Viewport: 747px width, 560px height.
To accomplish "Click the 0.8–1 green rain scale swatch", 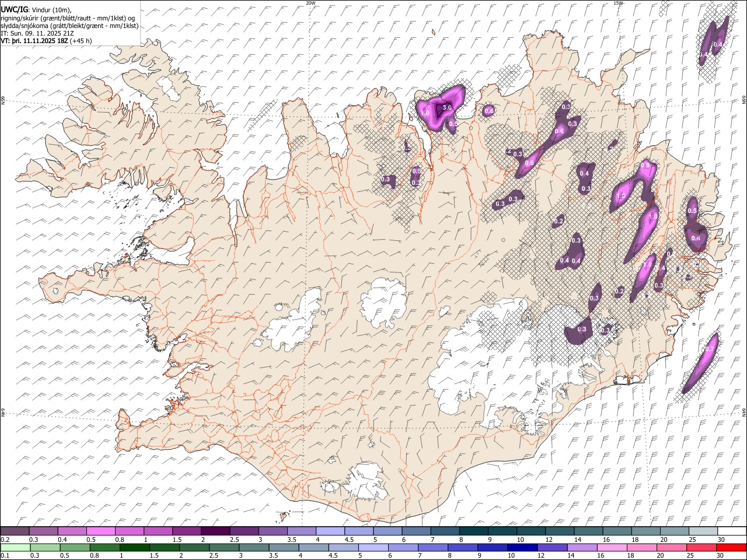I will [105, 547].
